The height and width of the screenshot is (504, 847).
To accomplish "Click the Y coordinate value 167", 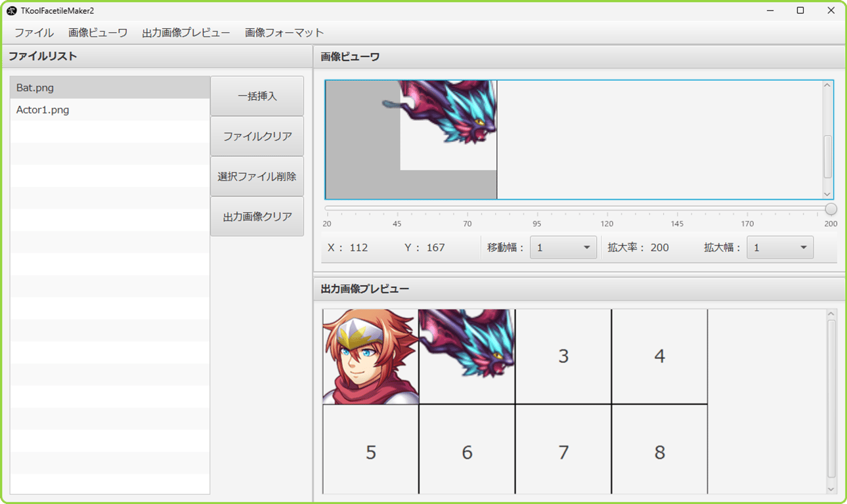I will click(x=435, y=247).
